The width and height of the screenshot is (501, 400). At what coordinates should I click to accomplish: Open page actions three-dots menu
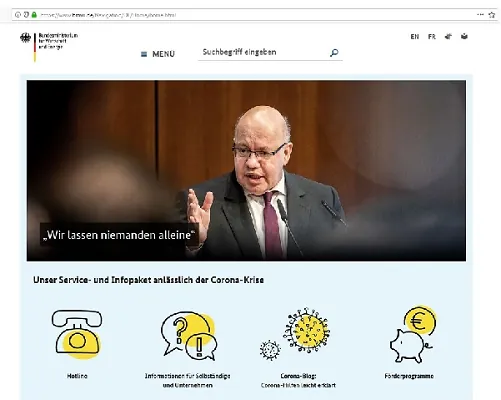(x=480, y=14)
